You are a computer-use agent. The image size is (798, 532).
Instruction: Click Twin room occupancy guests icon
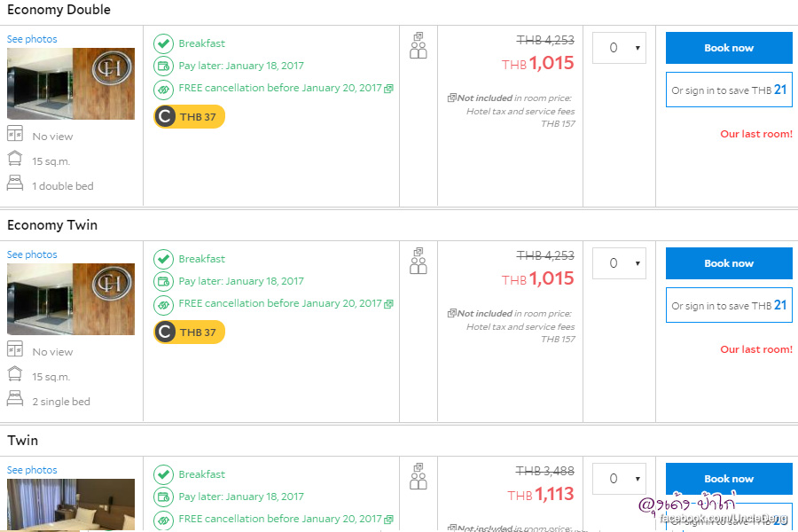(419, 477)
